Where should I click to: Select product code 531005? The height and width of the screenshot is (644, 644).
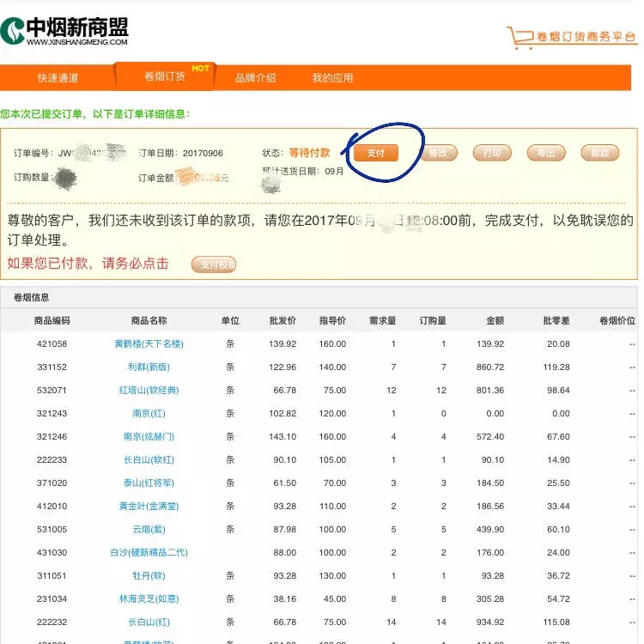(x=52, y=530)
